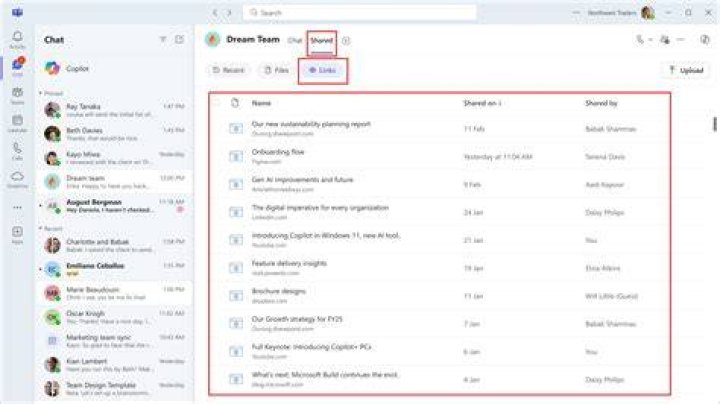
Task: Collapse the Recent chats section
Action: 40,228
